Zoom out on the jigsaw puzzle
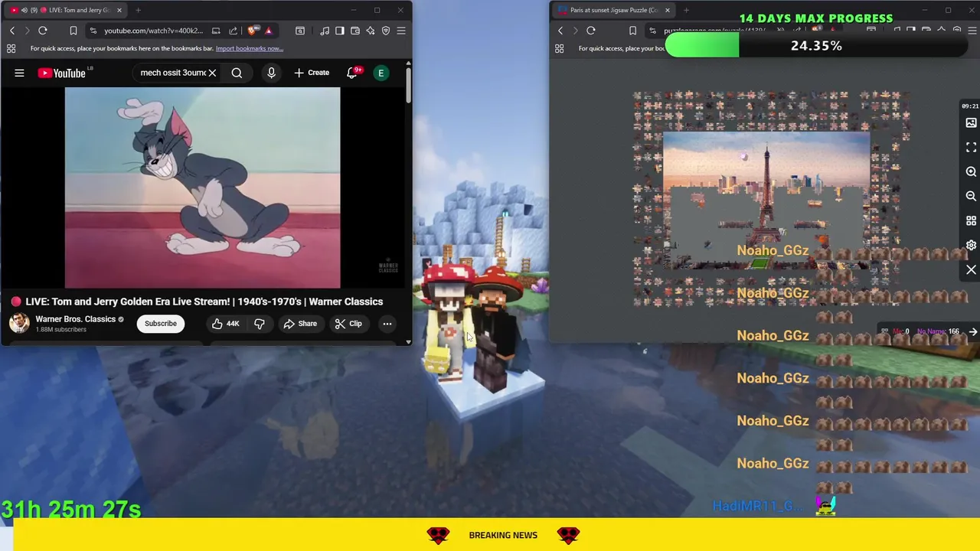Image resolution: width=980 pixels, height=551 pixels. [x=971, y=196]
